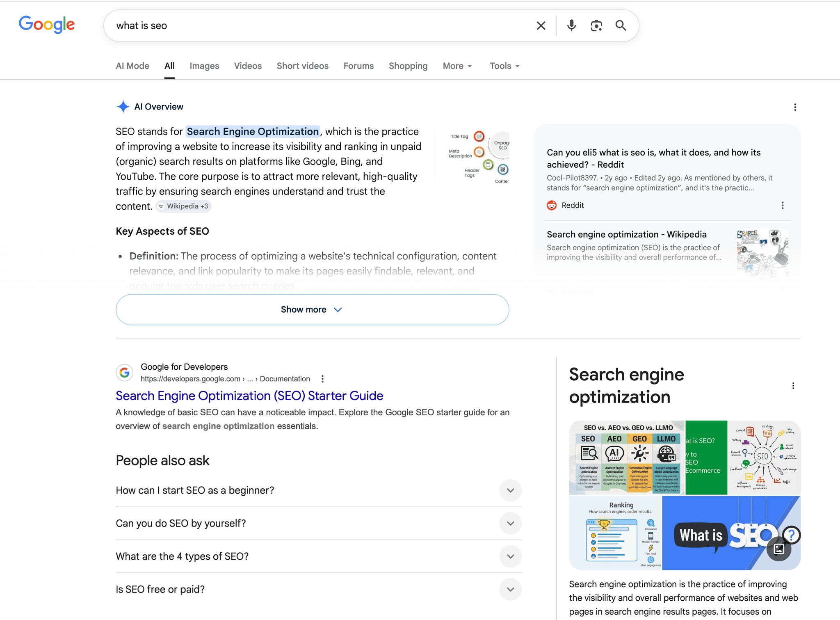The image size is (840, 620).
Task: Switch to Images tab
Action: [204, 66]
